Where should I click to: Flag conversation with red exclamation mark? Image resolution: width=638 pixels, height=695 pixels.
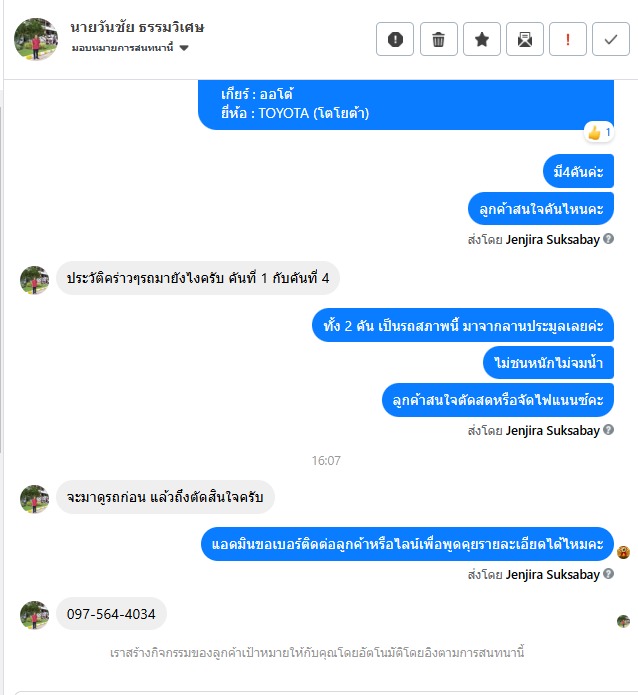point(568,39)
